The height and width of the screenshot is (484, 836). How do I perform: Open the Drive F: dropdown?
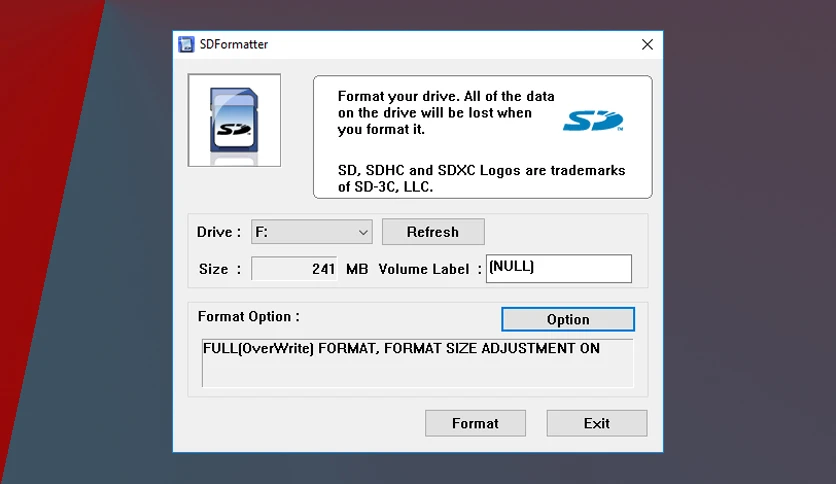click(x=312, y=232)
